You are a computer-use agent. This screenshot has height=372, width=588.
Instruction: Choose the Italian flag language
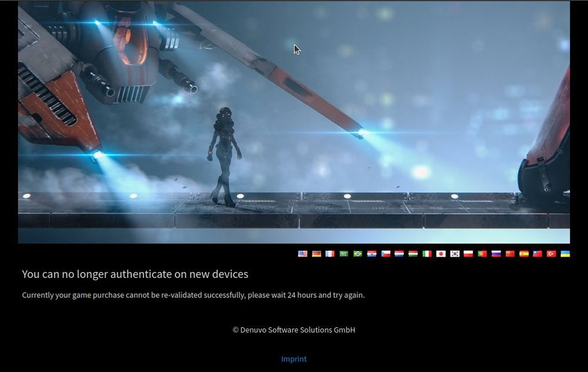(x=427, y=254)
